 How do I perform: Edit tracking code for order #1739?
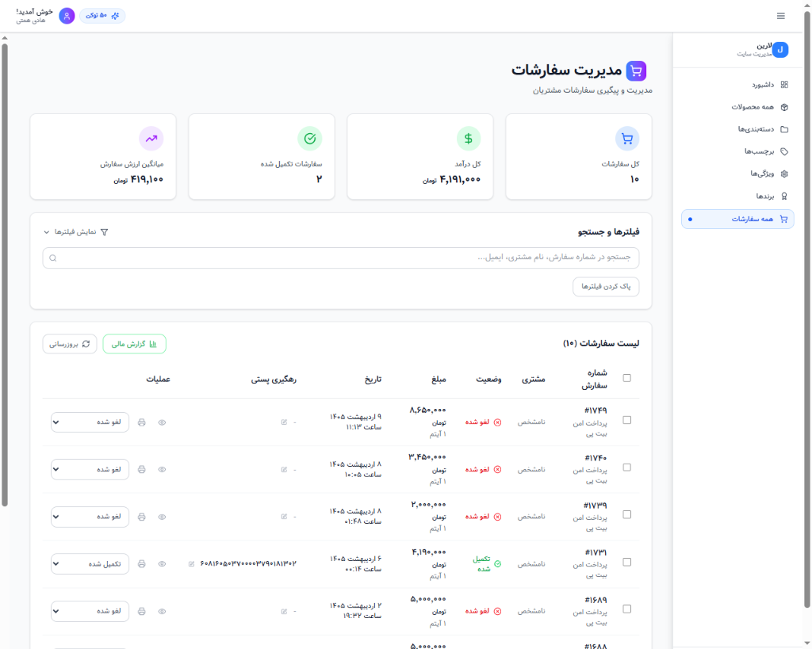tap(284, 517)
